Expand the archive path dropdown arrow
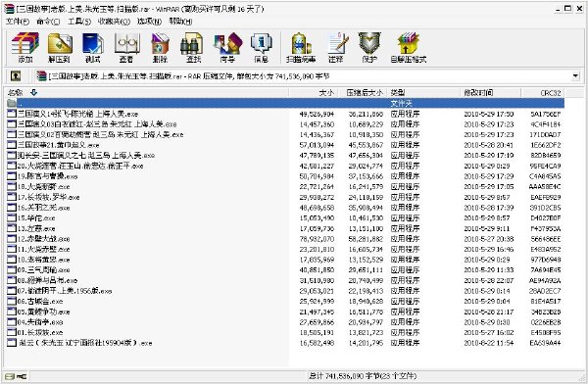The image size is (588, 384). click(575, 76)
